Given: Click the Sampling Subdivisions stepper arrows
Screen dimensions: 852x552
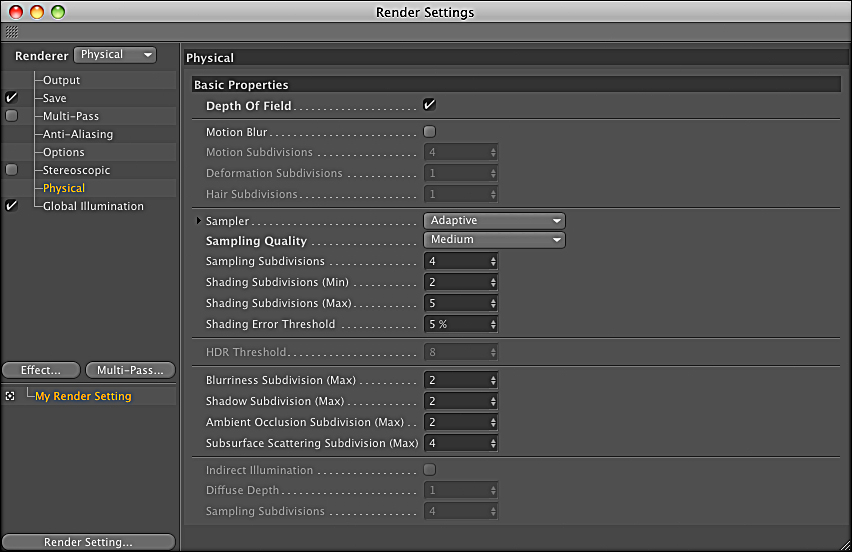Looking at the screenshot, I should 492,261.
